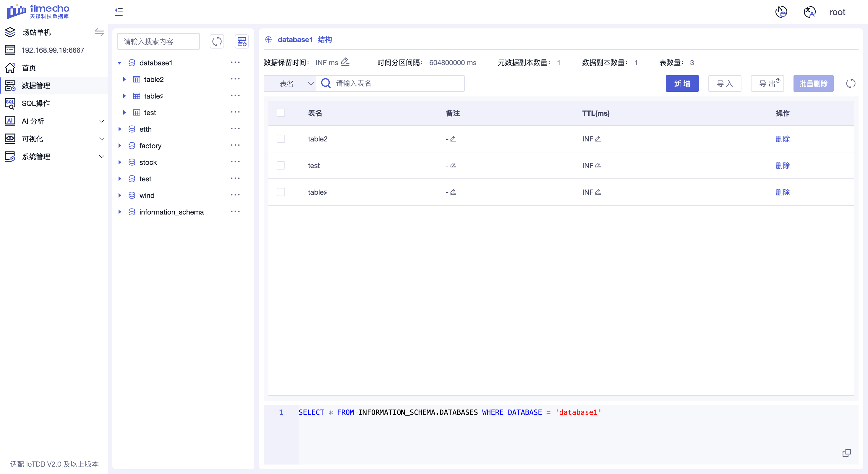Screen dimensions: 868x474
Task: Go to 首页 in sidebar
Action: 54,68
